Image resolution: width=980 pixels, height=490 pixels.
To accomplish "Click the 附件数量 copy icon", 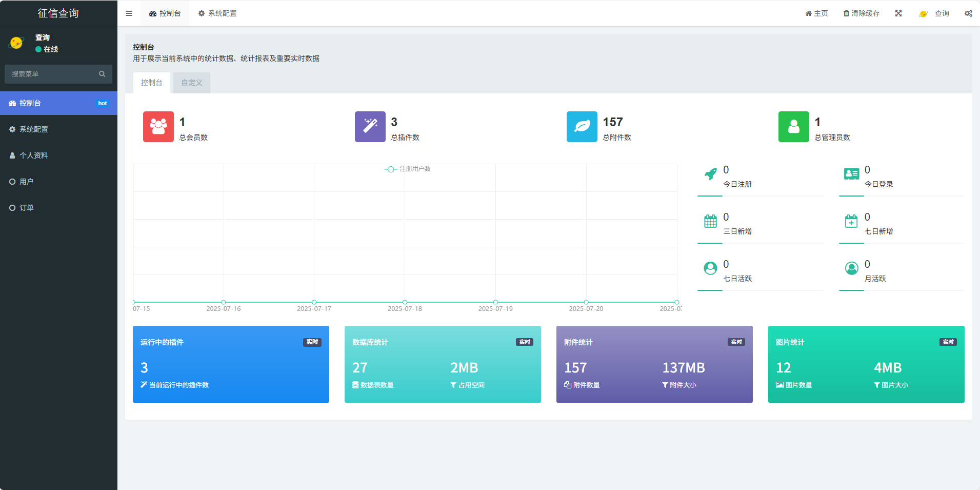I will (x=568, y=385).
